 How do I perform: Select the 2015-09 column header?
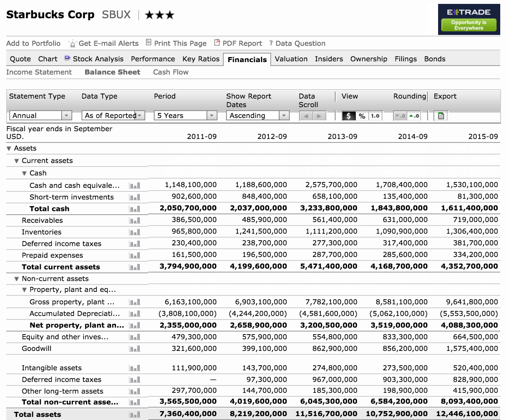(x=483, y=137)
